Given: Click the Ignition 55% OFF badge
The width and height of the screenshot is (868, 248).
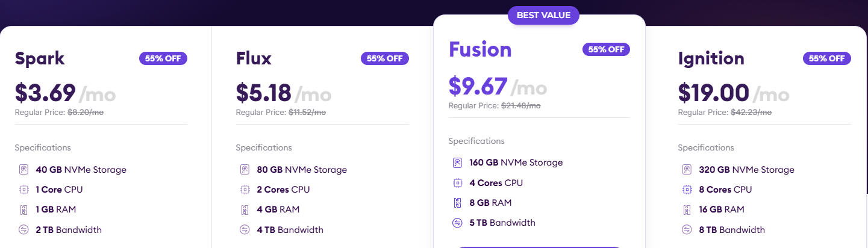Looking at the screenshot, I should [827, 58].
